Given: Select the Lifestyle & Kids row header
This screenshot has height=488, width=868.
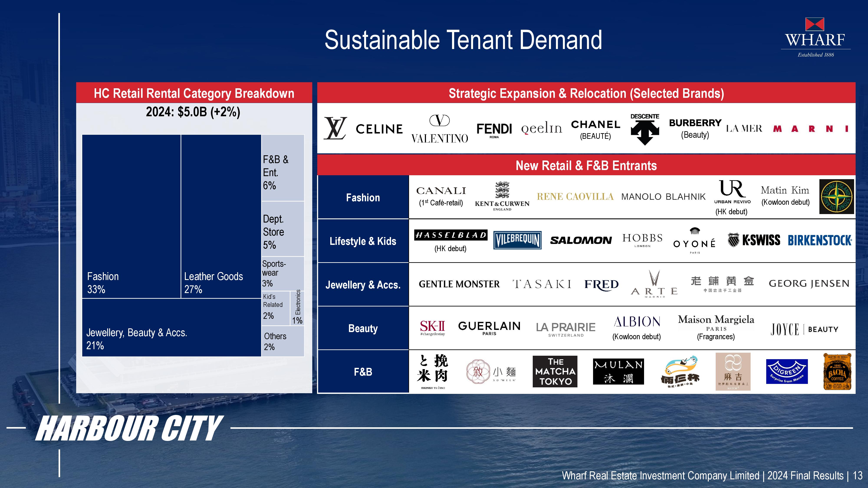Looking at the screenshot, I should pyautogui.click(x=363, y=241).
